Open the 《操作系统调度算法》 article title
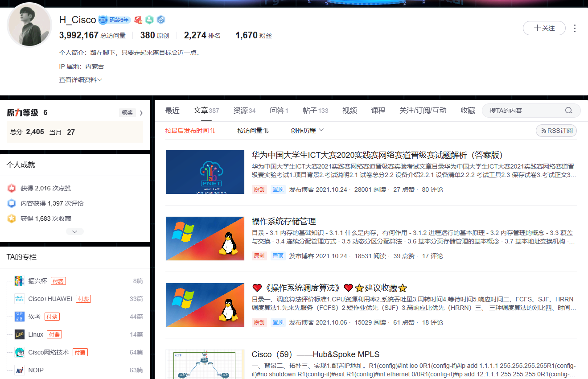588x379 pixels. coord(329,288)
